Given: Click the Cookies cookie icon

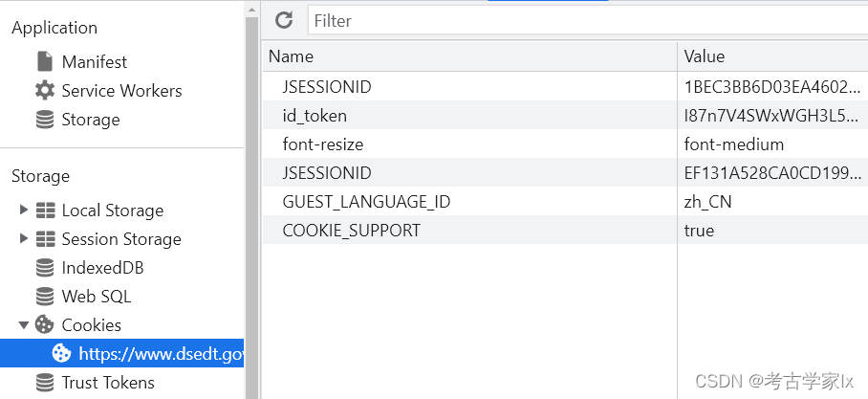Looking at the screenshot, I should tap(45, 325).
